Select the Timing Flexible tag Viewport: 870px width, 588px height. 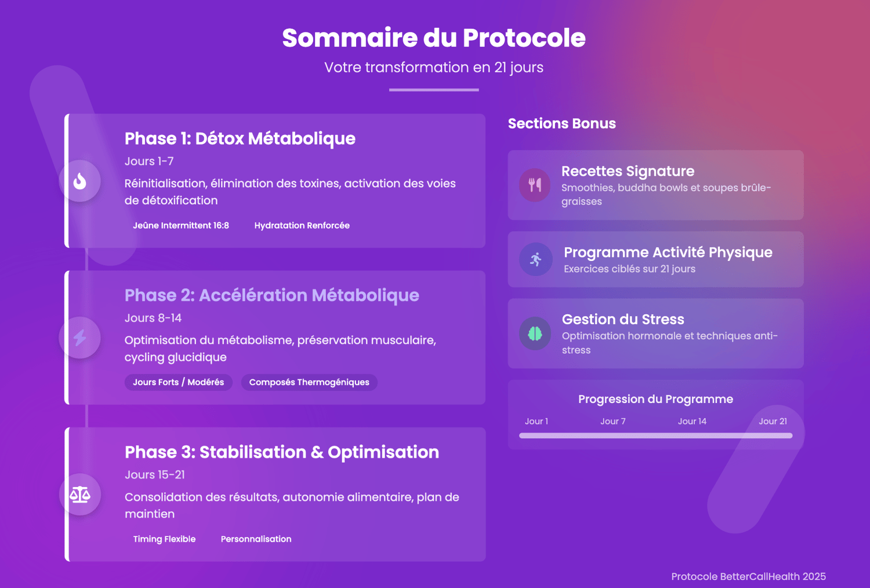click(164, 539)
